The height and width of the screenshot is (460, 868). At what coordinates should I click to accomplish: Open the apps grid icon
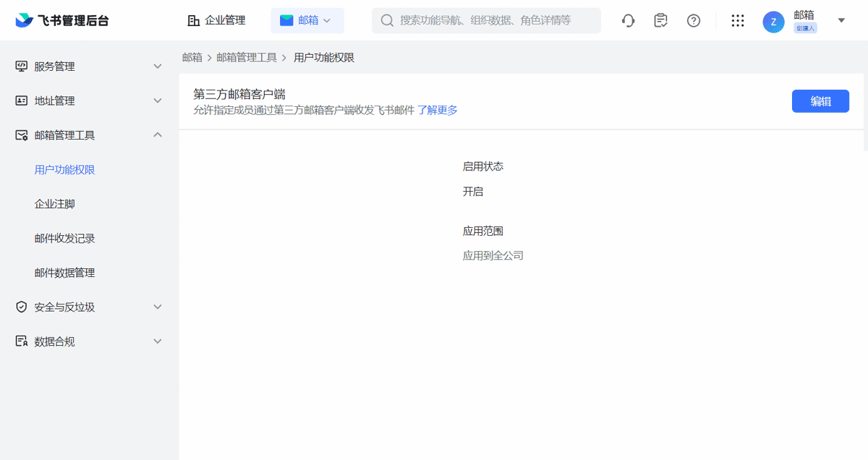738,20
